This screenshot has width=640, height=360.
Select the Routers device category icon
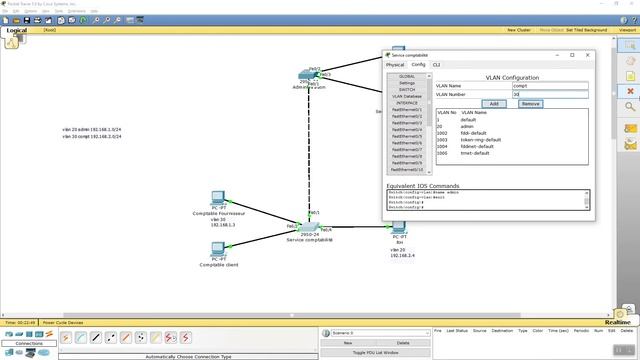point(9,334)
